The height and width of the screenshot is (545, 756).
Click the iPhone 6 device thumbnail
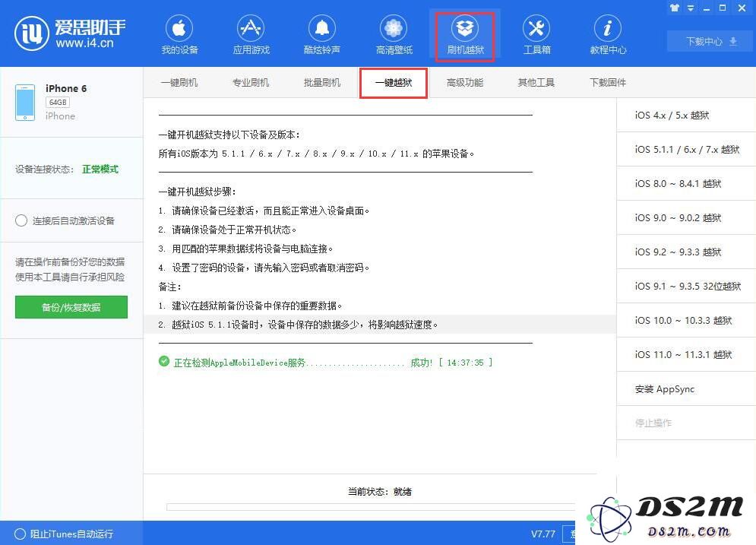25,103
